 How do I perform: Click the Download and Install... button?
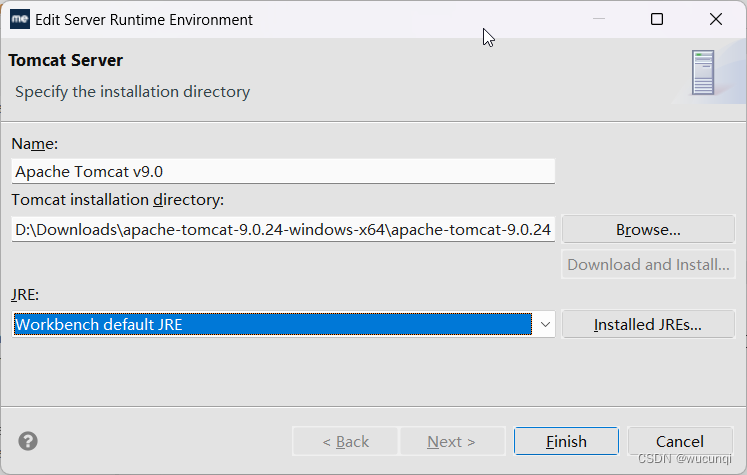[x=648, y=264]
